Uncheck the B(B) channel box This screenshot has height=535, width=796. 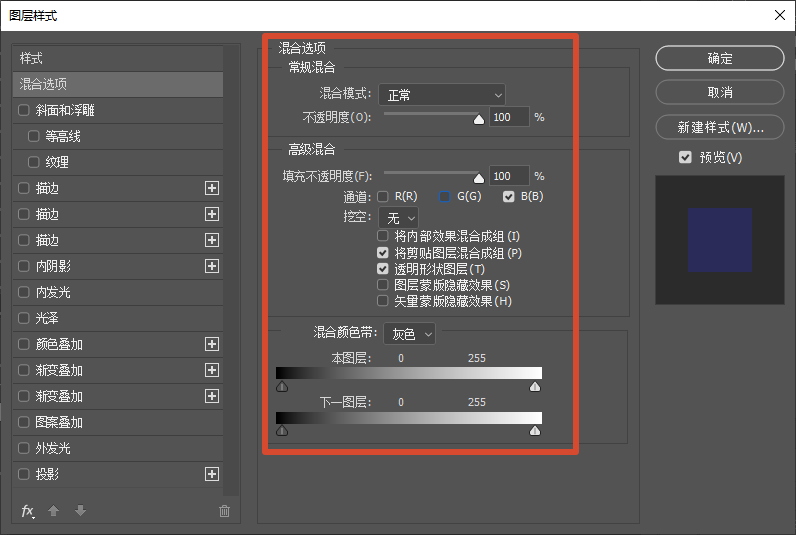pyautogui.click(x=509, y=196)
